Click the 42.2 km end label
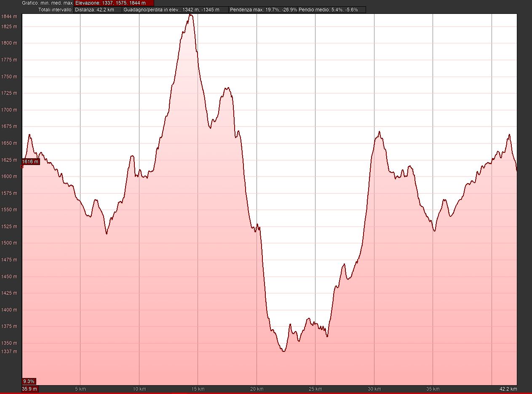The width and height of the screenshot is (532, 394). [x=508, y=389]
